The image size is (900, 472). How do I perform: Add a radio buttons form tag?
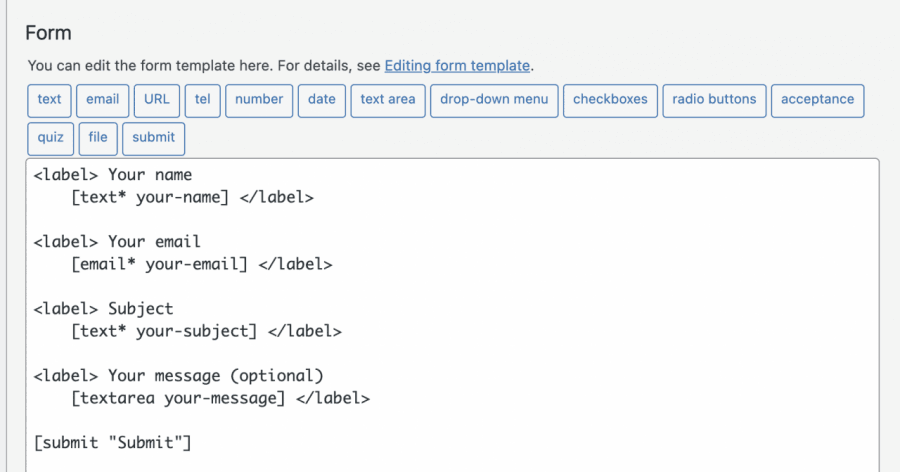(714, 100)
